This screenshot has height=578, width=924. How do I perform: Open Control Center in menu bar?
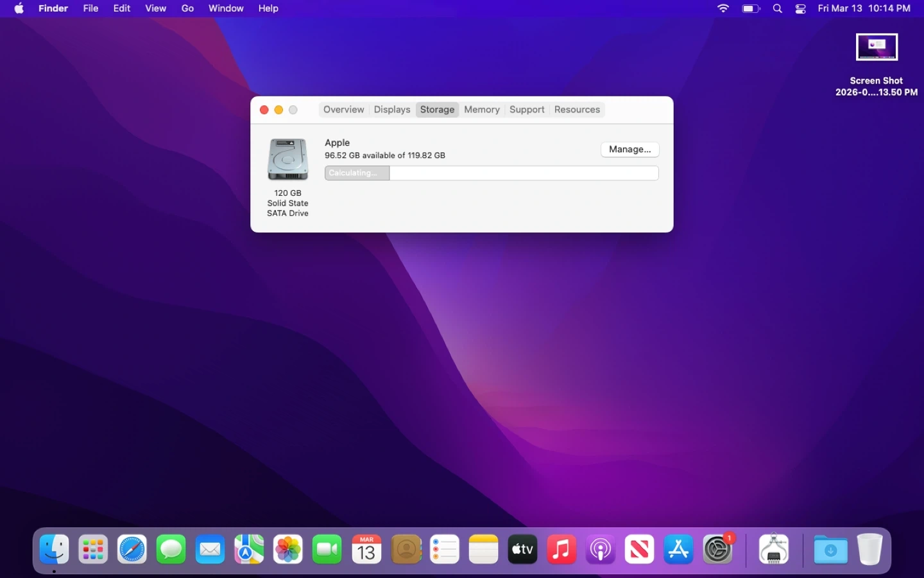pos(801,9)
